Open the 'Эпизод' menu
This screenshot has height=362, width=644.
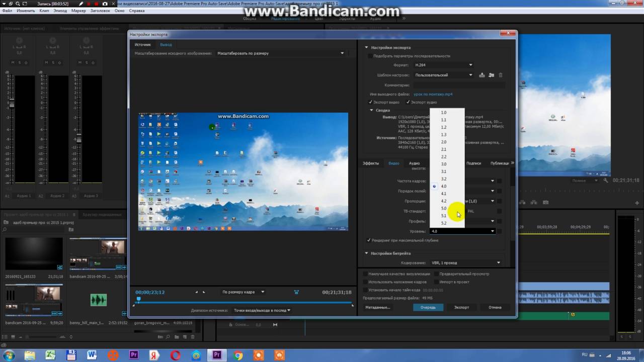tap(60, 11)
